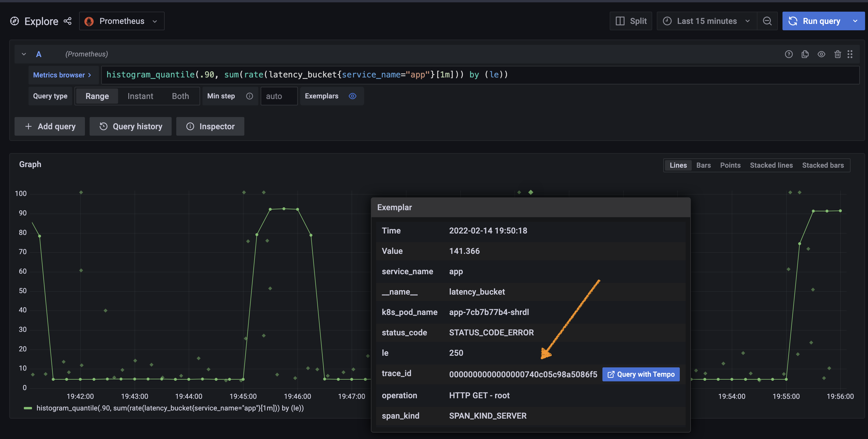Toggle the Exemplars eye switch
Viewport: 868px width, 439px height.
click(353, 96)
